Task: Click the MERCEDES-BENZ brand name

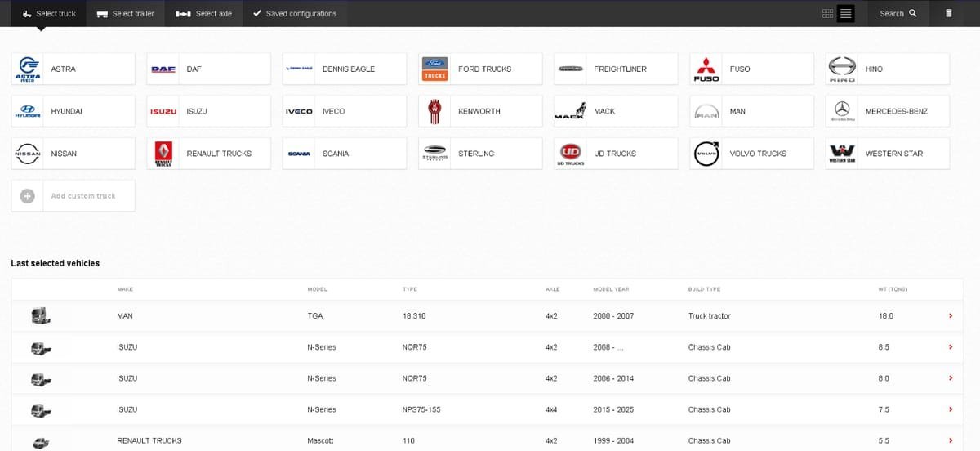Action: pyautogui.click(x=897, y=111)
